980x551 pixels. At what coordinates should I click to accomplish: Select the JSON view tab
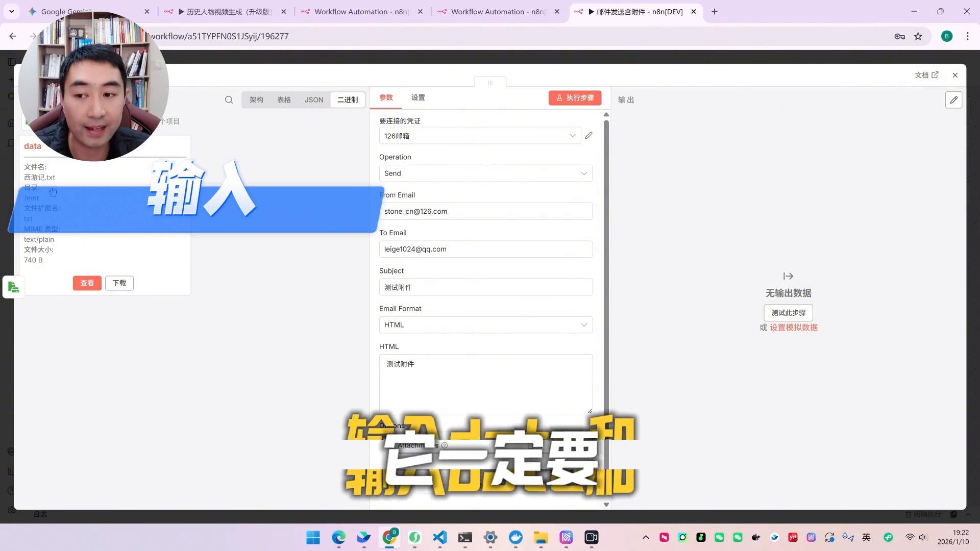point(314,100)
